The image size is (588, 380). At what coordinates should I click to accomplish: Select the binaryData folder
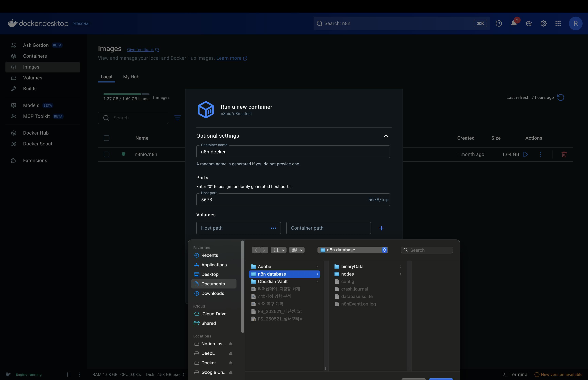352,267
